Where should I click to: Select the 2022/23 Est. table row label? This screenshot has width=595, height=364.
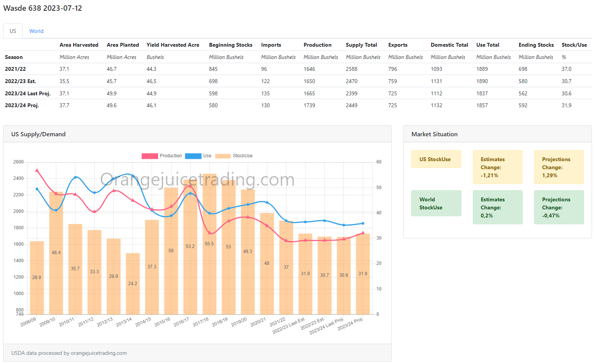[20, 81]
